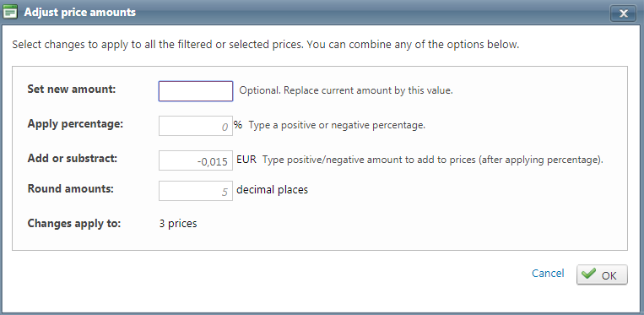This screenshot has height=315, width=644.
Task: Select the Add or substract field with -0,015
Action: [x=196, y=160]
